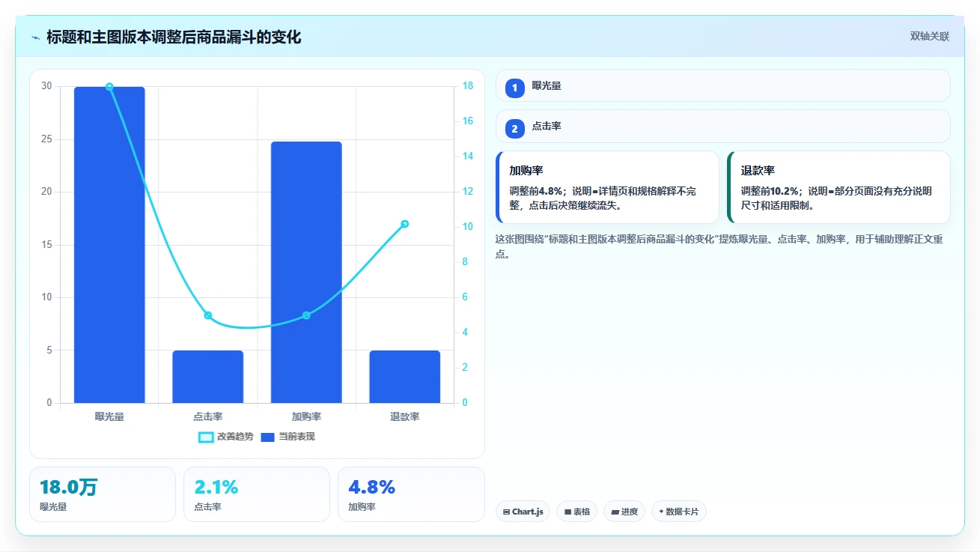
Task: Select the 加购率 bar in the chart
Action: [306, 273]
